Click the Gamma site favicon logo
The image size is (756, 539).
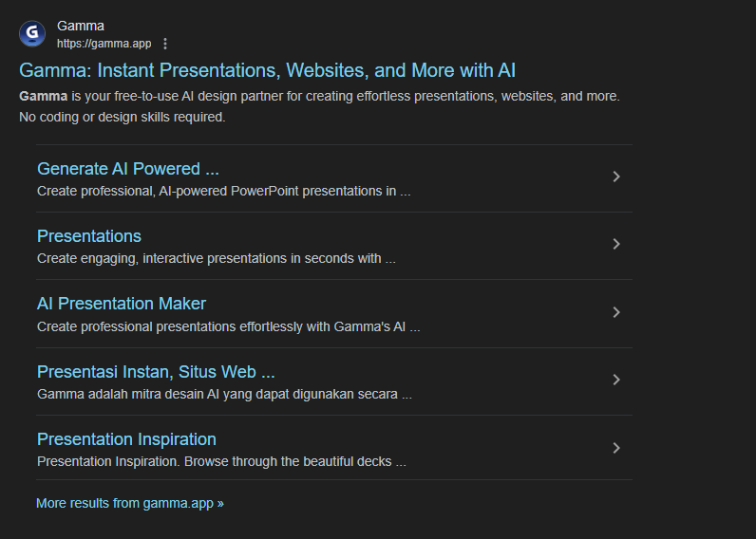32,34
